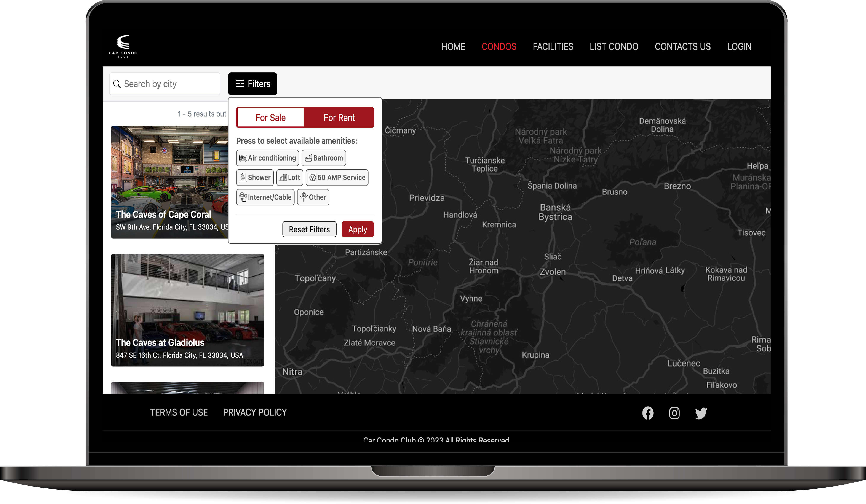
Task: Go to List Condo page
Action: [614, 47]
